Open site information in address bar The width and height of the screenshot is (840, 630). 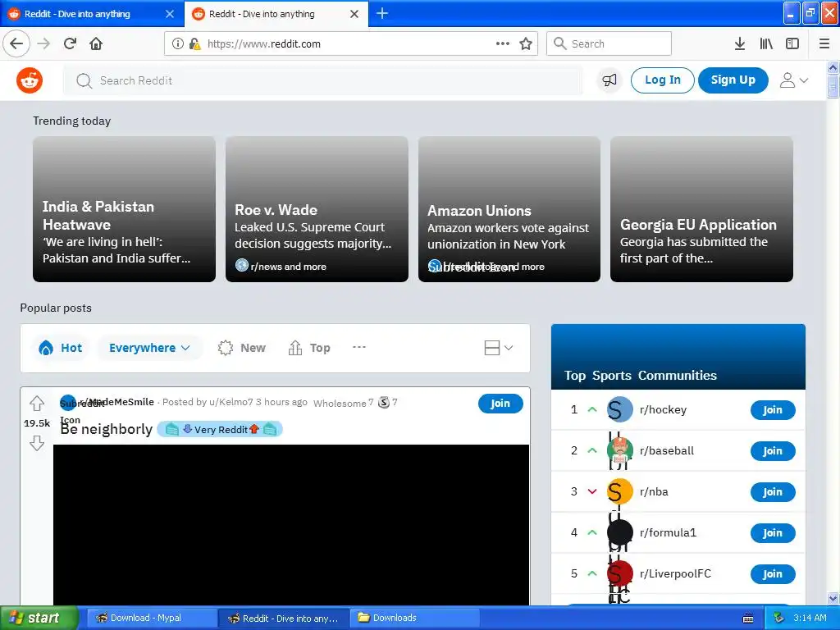click(x=178, y=43)
